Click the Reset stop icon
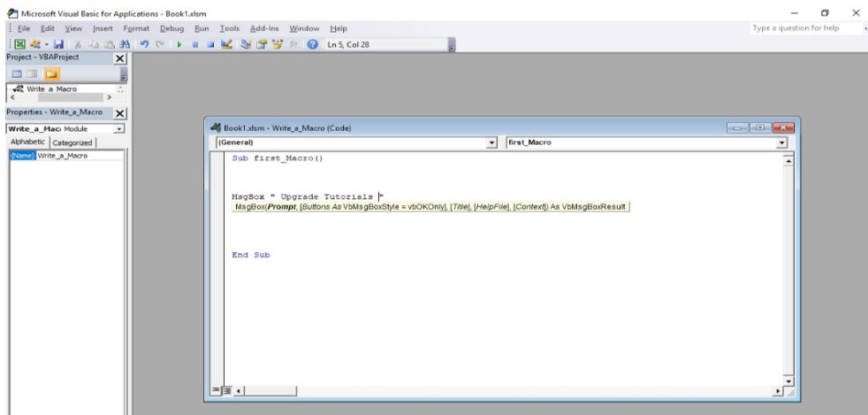Screen dimensions: 868x415 (210, 44)
